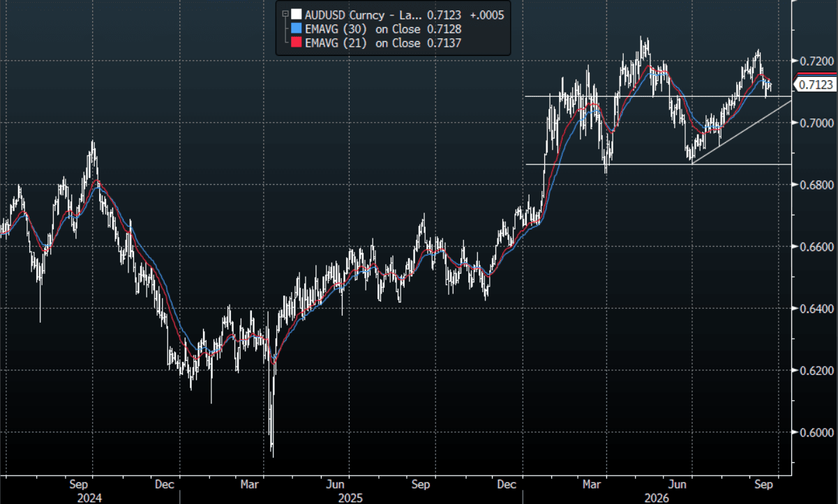Image resolution: width=838 pixels, height=504 pixels.
Task: Click the 0.7123 last price tag on the axis
Action: coord(814,85)
